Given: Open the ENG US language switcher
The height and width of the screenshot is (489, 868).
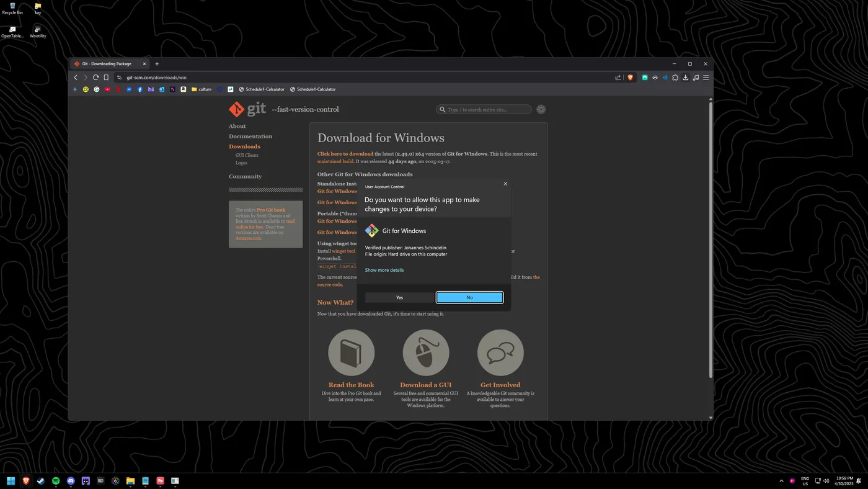Looking at the screenshot, I should (805, 481).
